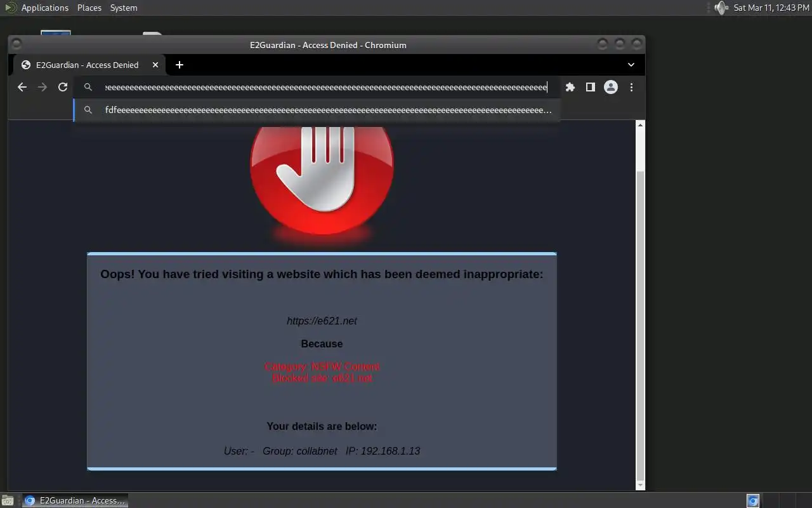Viewport: 812px width, 508px height.
Task: Open the clock showing Sat Mar 11
Action: pos(771,8)
